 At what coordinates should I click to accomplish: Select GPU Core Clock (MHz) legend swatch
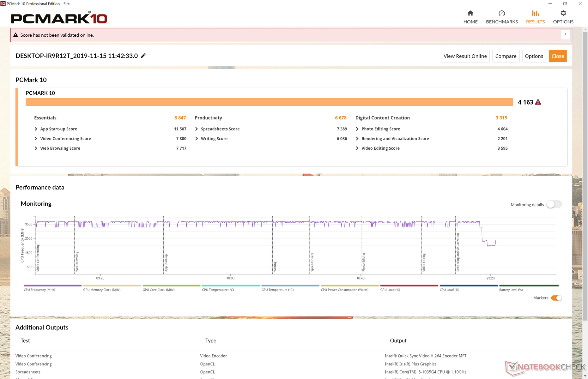(x=171, y=286)
